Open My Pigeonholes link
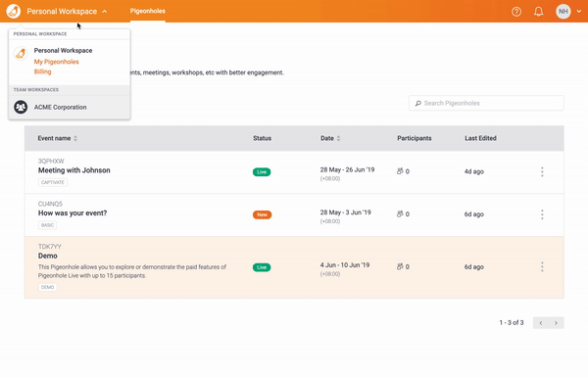 coord(56,62)
